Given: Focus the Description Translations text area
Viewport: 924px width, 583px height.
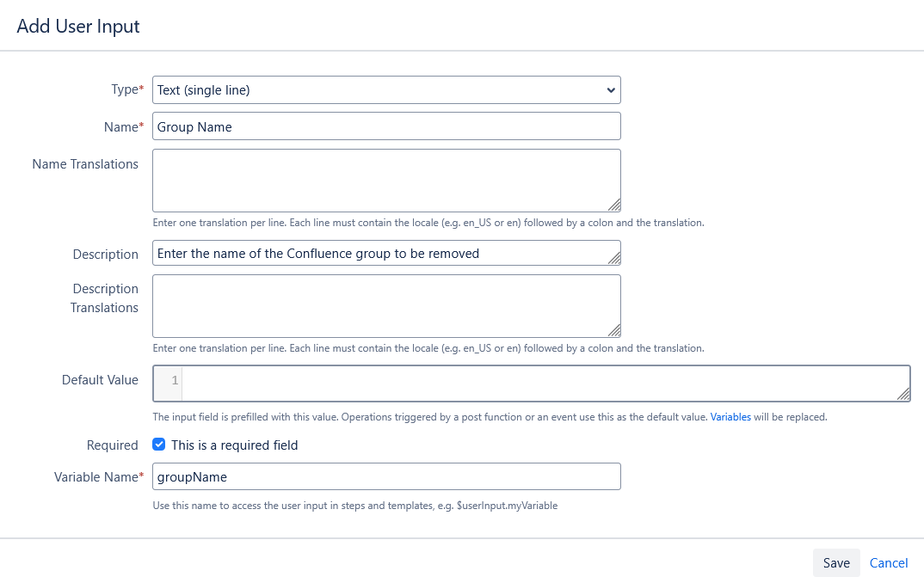Looking at the screenshot, I should point(386,306).
